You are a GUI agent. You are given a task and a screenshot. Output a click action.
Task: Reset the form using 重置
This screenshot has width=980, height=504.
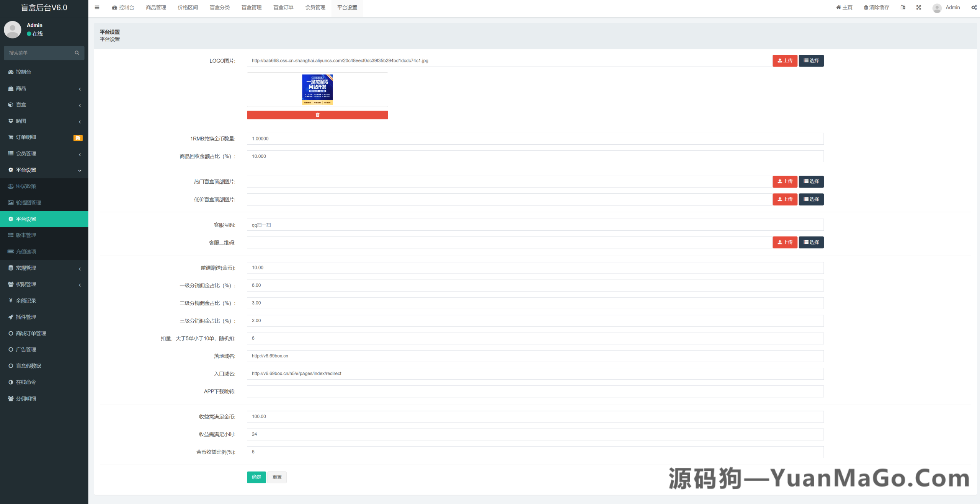[x=277, y=477]
